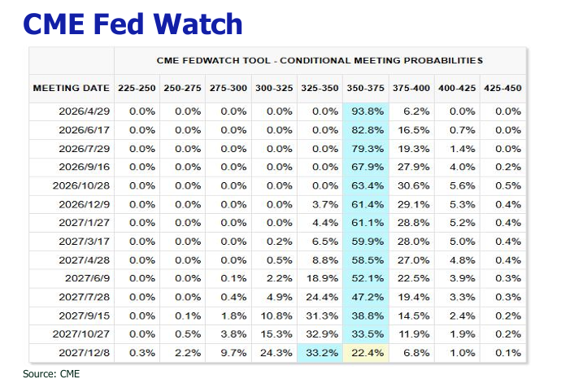Image resolution: width=561 pixels, height=392 pixels.
Task: Click the 47.2% cell for 2027/7/28
Action: point(367,297)
